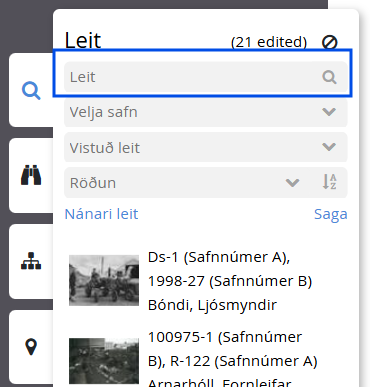Open the search sidebar tab
The height and width of the screenshot is (387, 370).
tap(31, 91)
